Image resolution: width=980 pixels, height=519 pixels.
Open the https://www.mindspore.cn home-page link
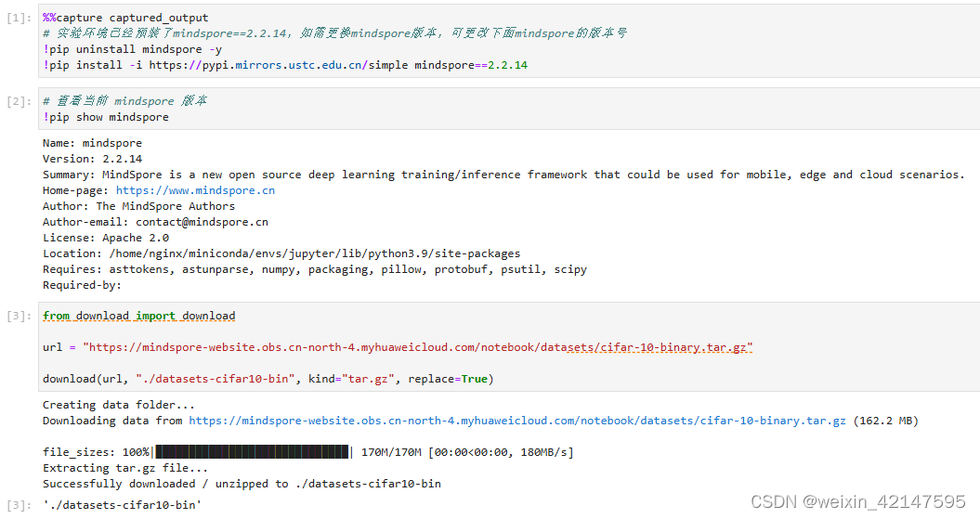click(195, 190)
